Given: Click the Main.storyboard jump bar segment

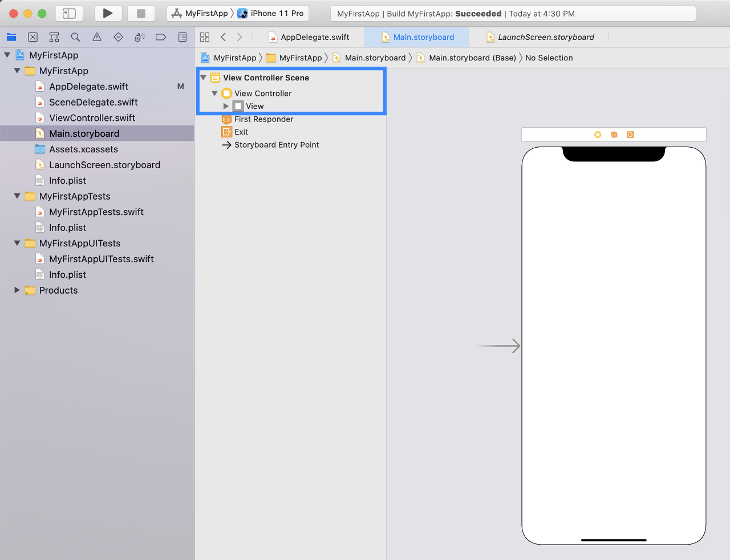Looking at the screenshot, I should pyautogui.click(x=369, y=58).
